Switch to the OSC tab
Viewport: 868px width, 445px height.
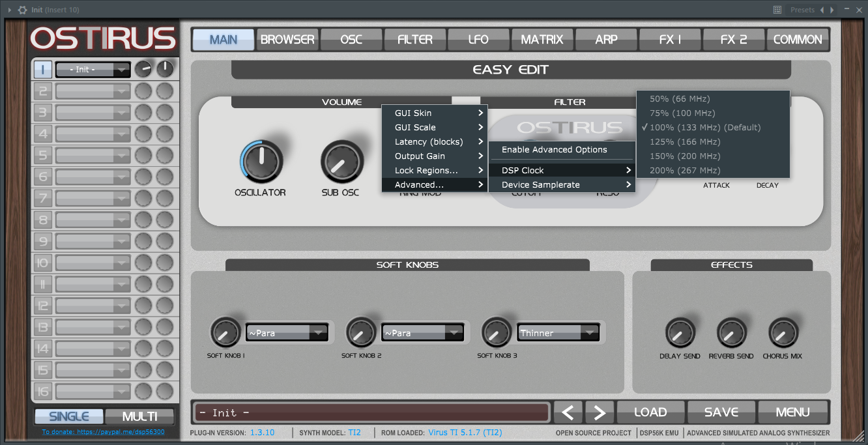click(x=351, y=39)
